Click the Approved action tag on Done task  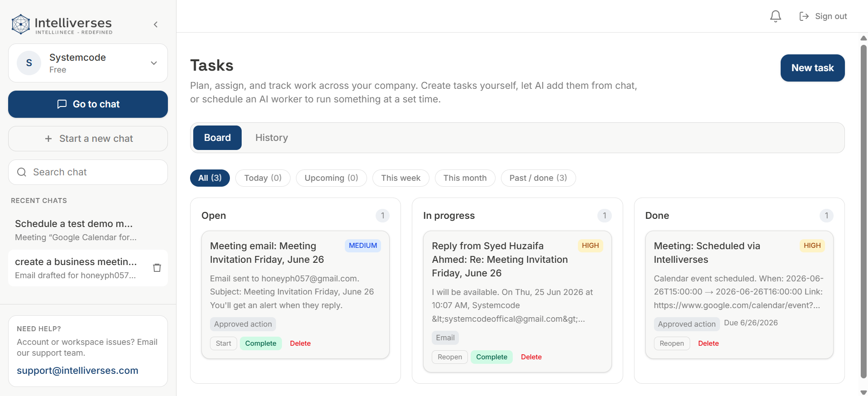[x=687, y=324]
